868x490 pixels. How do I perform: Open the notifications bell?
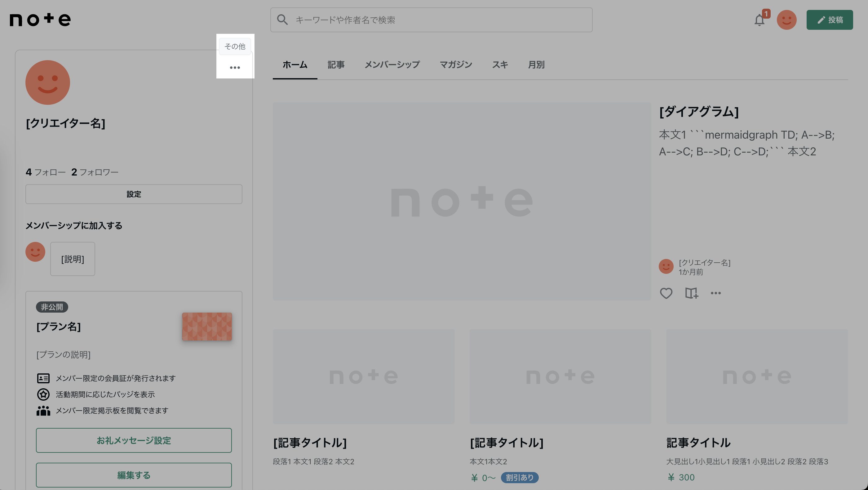pos(759,20)
